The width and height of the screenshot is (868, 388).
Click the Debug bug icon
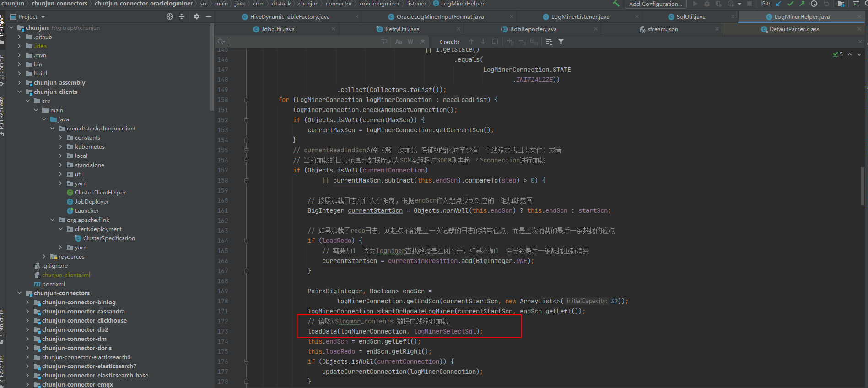(x=707, y=4)
